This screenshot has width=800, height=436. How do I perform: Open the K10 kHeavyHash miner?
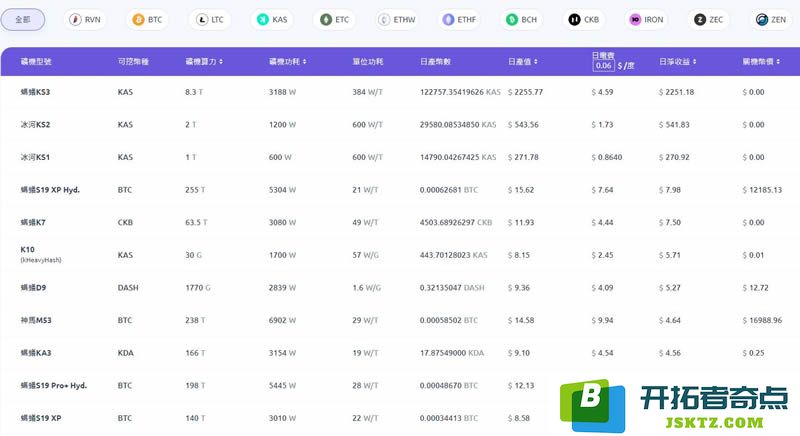tap(41, 254)
